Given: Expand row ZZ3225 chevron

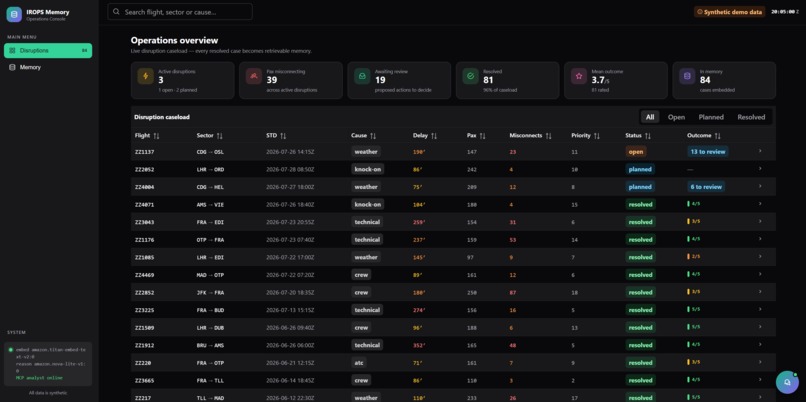Looking at the screenshot, I should (760, 309).
